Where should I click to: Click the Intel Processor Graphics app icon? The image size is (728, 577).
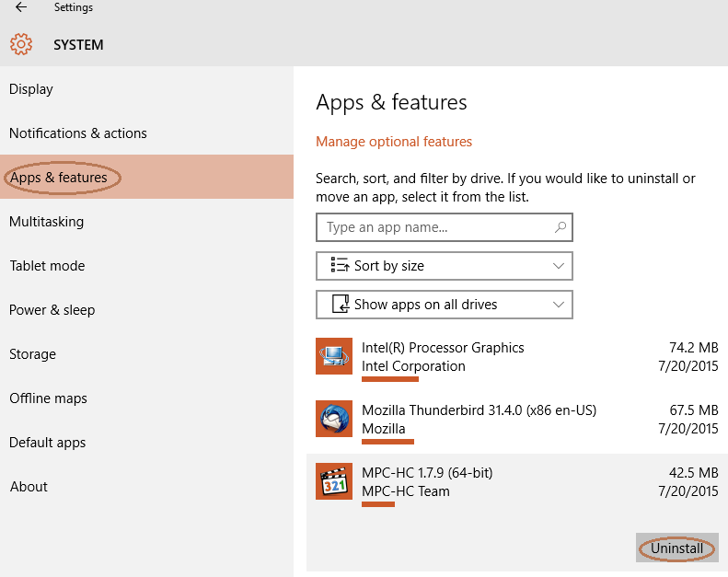333,356
